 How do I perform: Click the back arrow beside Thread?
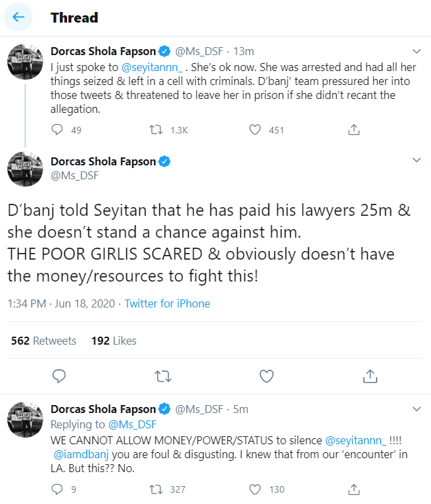click(x=18, y=17)
